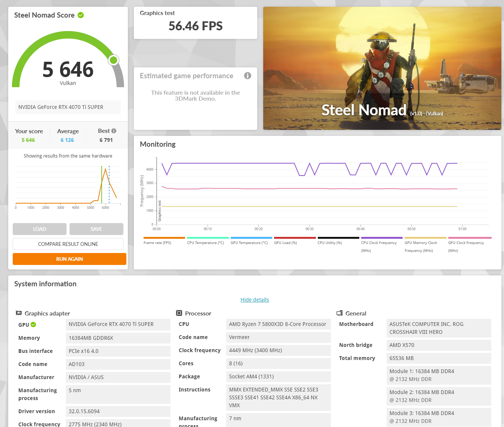Click the score distribution histogram chart
504x427 pixels.
click(x=68, y=187)
